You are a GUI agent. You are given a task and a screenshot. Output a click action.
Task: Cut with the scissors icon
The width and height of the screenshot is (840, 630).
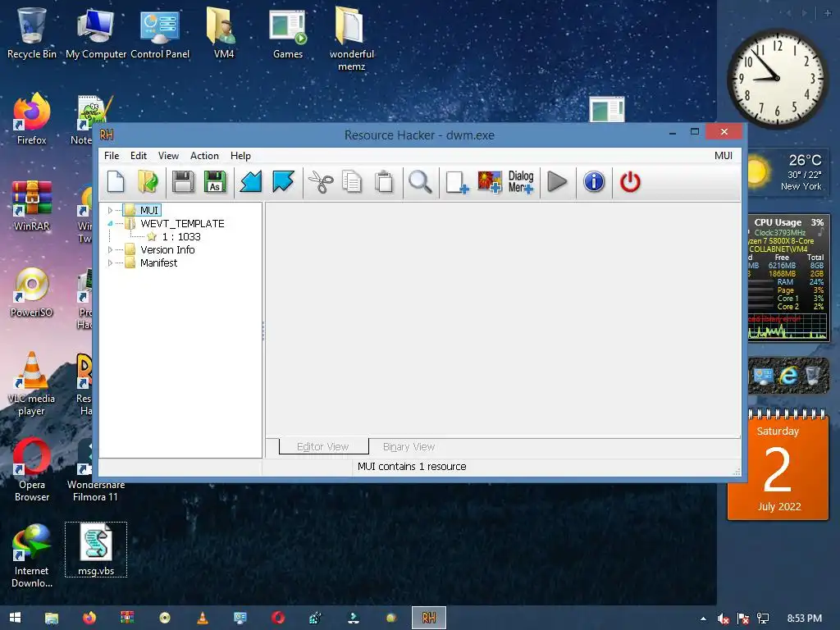coord(321,181)
